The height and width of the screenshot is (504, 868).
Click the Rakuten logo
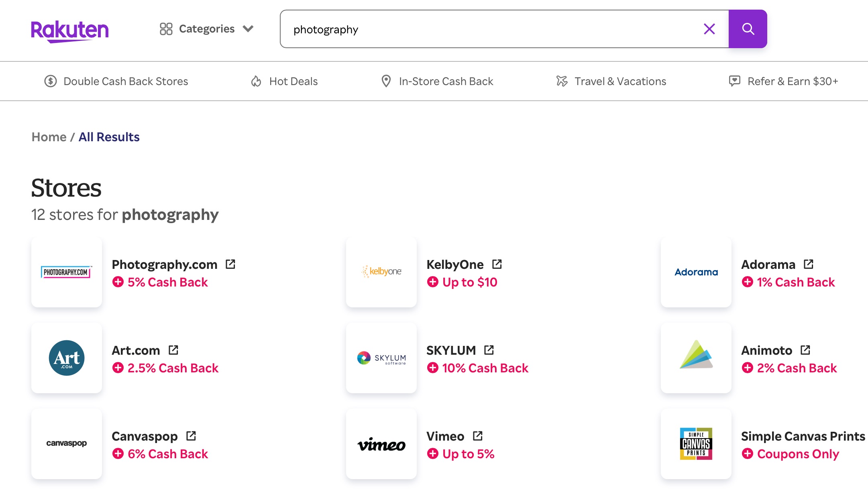pyautogui.click(x=70, y=30)
